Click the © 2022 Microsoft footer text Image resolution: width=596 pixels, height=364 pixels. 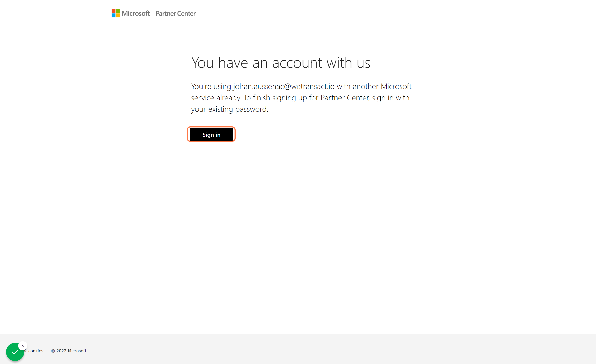tap(69, 351)
